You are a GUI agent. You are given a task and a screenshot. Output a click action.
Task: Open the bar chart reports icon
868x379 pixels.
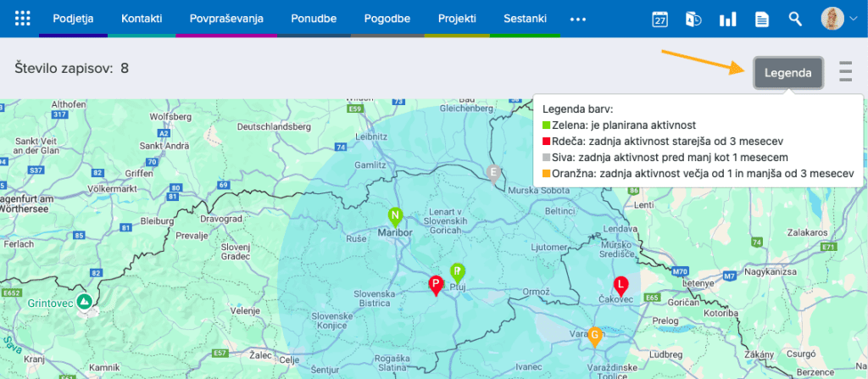click(727, 19)
